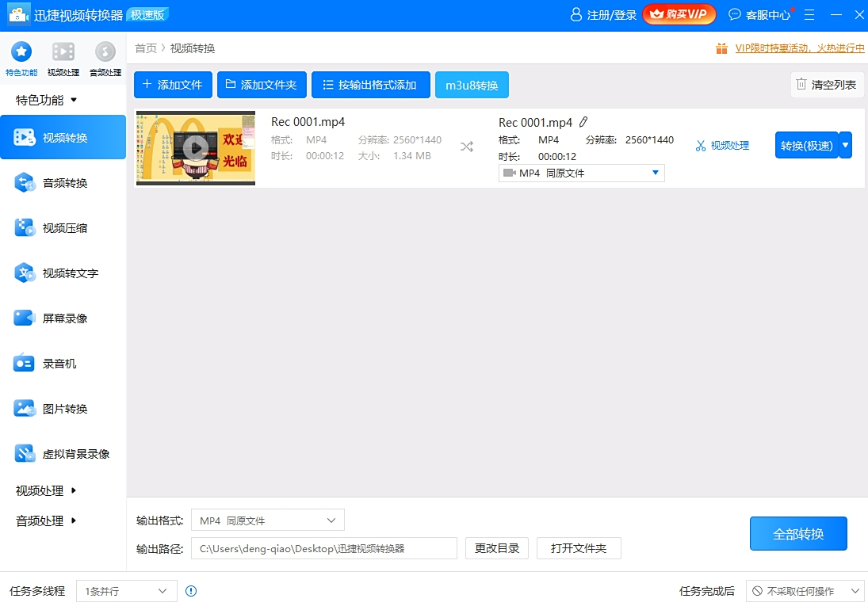Open 视频处理 scissors tool for the file
Screen dimensions: 868x610
722,146
